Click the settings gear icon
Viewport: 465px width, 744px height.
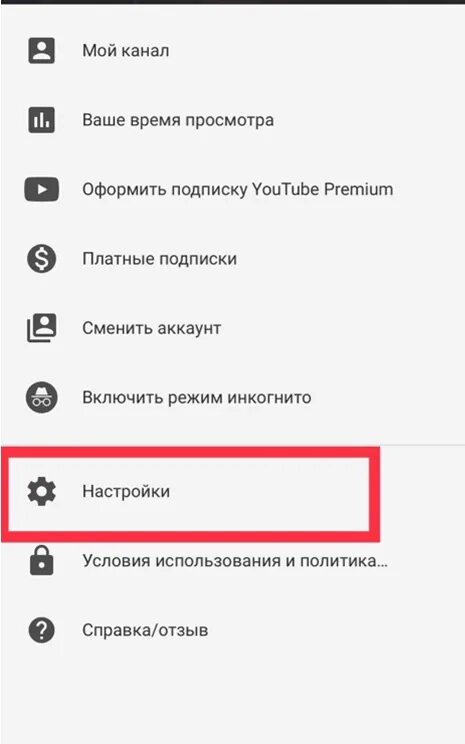42,491
